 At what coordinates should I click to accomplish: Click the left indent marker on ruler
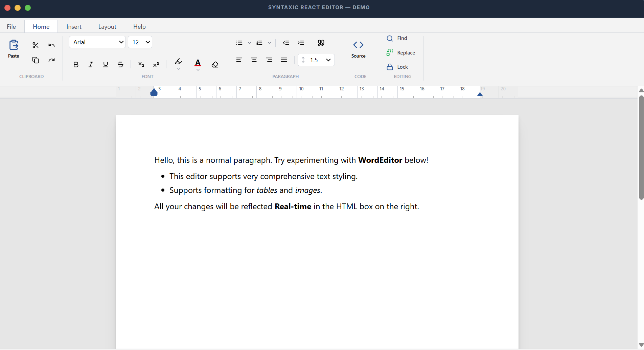pos(154,92)
